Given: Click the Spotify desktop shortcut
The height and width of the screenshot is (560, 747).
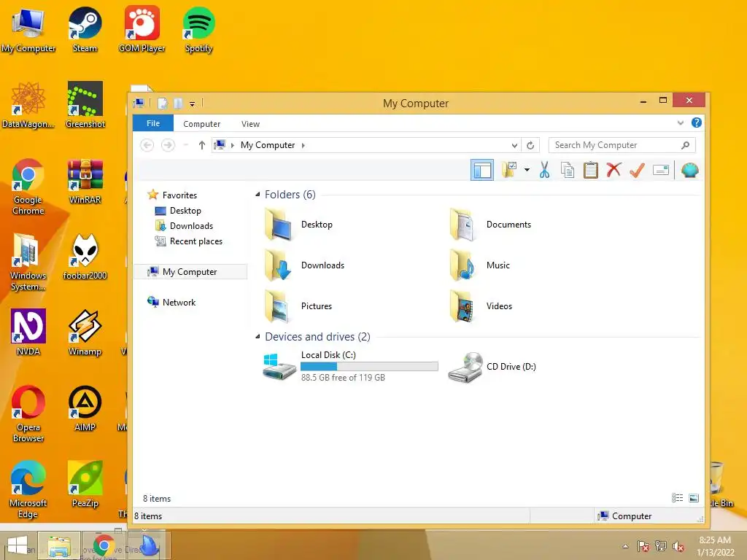Looking at the screenshot, I should click(198, 29).
